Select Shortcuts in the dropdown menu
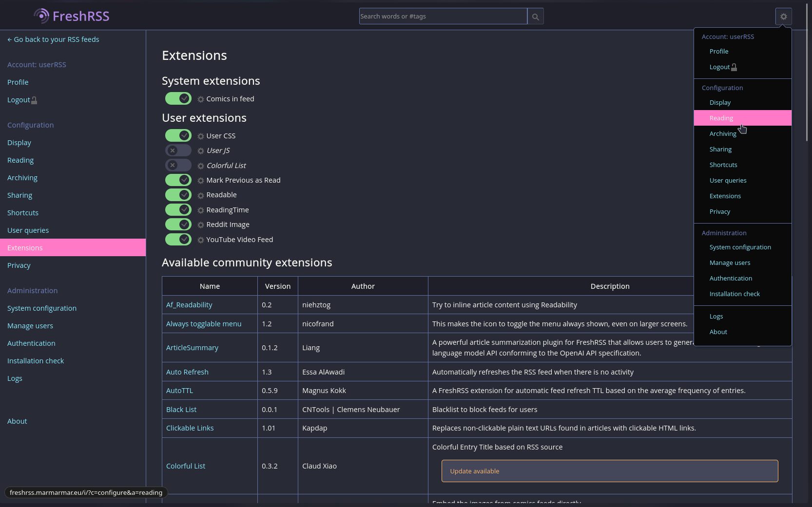 click(x=742, y=165)
